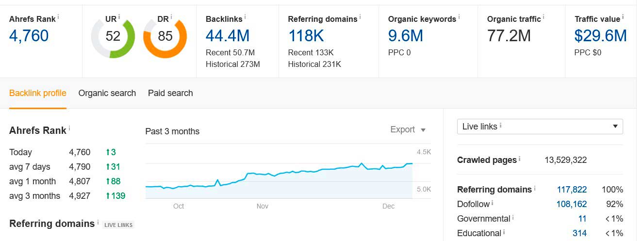The height and width of the screenshot is (241, 644).
Task: Click the 77.2M organic traffic value
Action: (x=509, y=36)
